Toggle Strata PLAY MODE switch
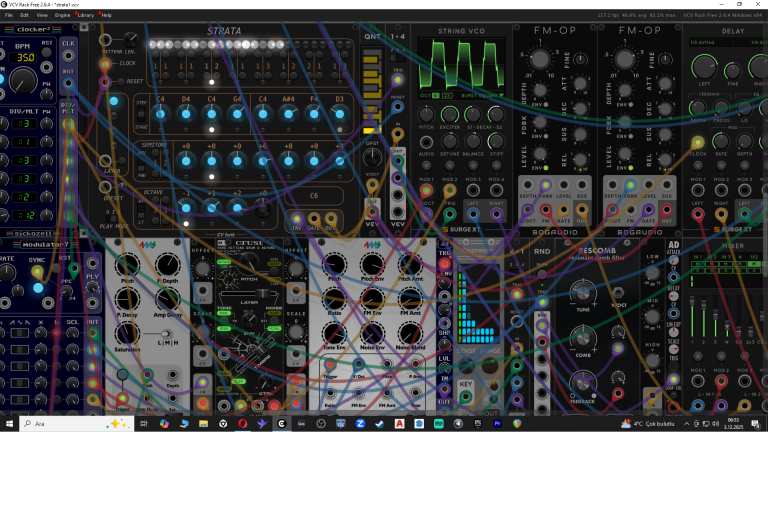The width and height of the screenshot is (768, 518). 112,218
